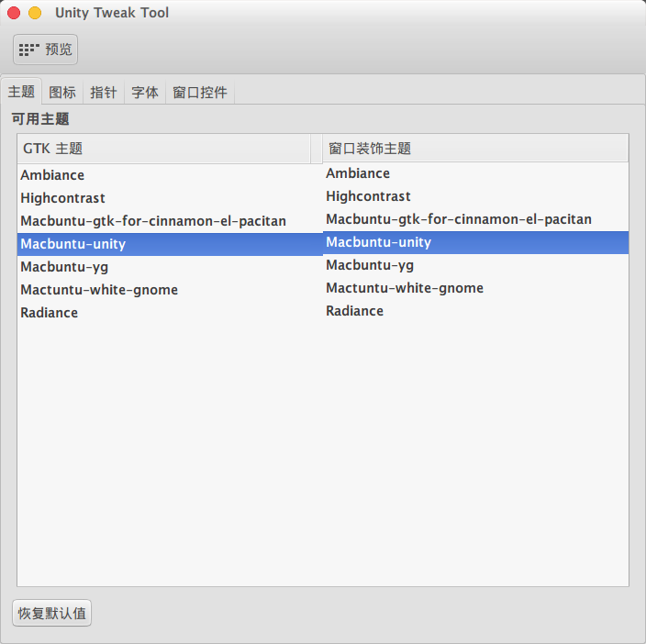Viewport: 646px width, 644px height.
Task: Select Highcontrast in the GTK theme list
Action: point(170,198)
